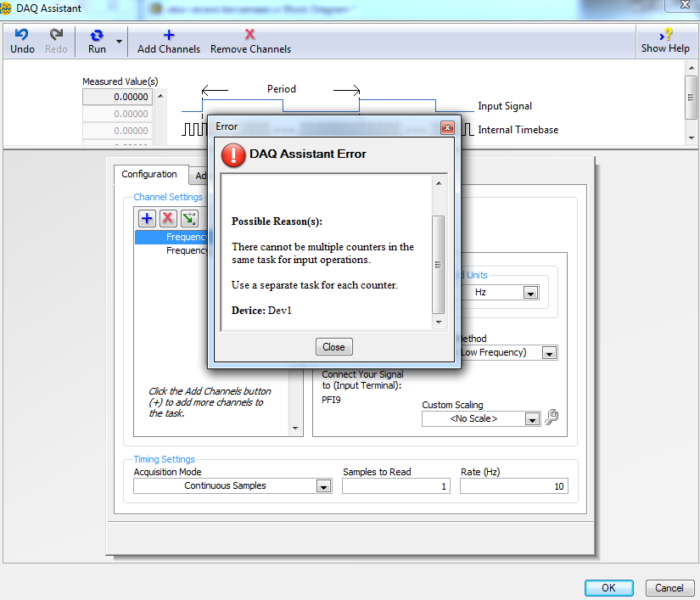
Task: Switch to the Configuration tab
Action: point(151,175)
